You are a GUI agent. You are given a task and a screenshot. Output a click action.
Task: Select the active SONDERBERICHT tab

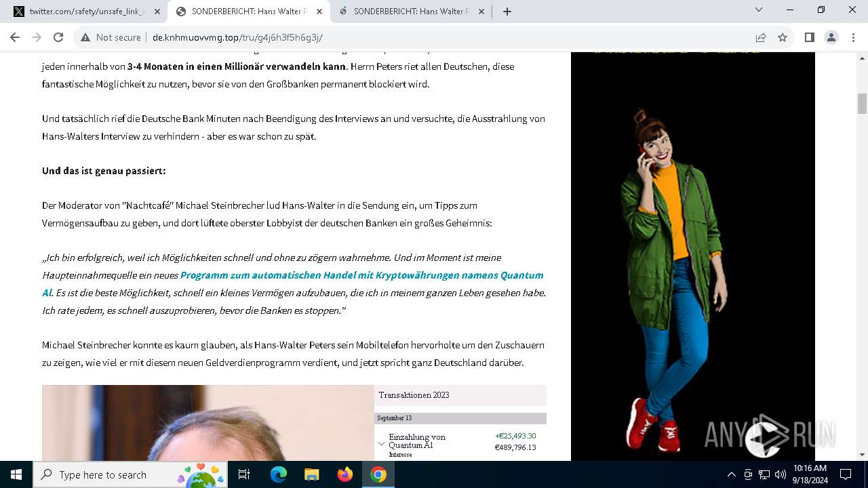[249, 12]
